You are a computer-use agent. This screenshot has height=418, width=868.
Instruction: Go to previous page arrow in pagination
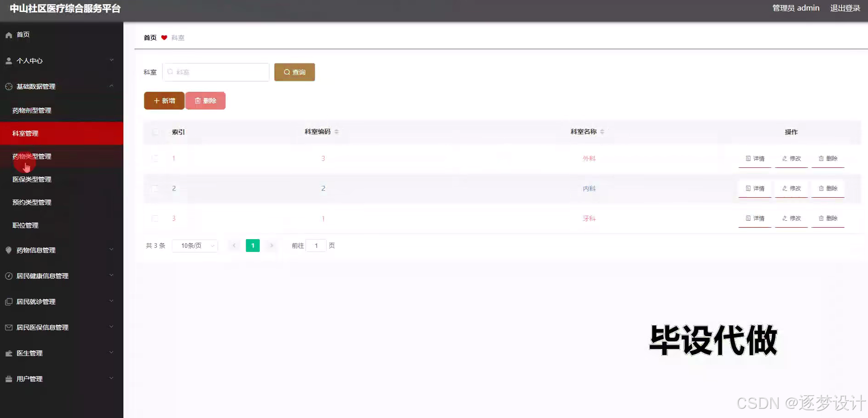point(234,246)
